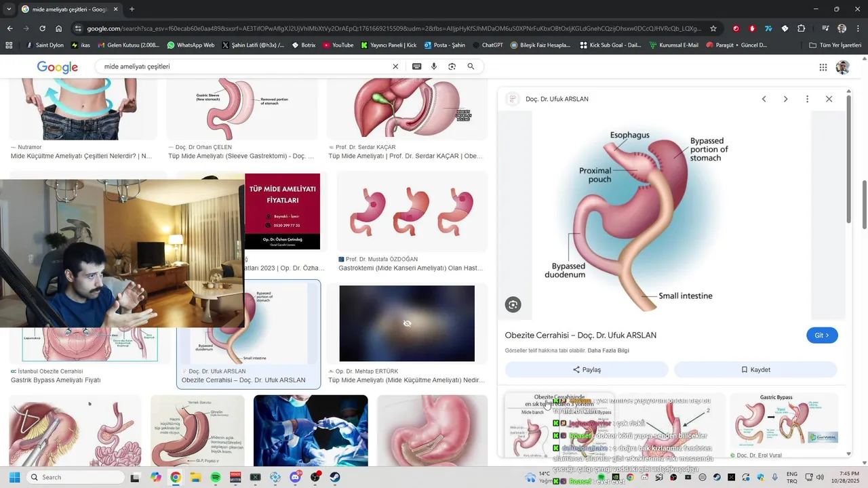Click the large gastric bypass preview image
868x488 pixels.
pos(671,215)
